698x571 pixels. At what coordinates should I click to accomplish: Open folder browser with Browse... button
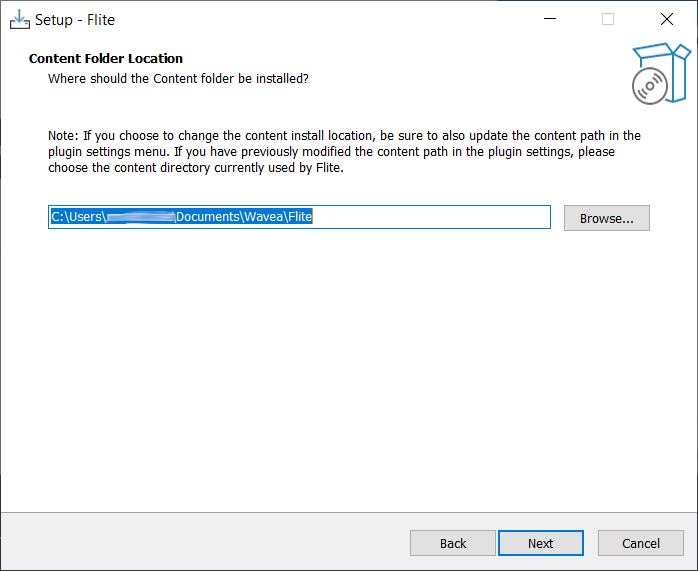606,218
